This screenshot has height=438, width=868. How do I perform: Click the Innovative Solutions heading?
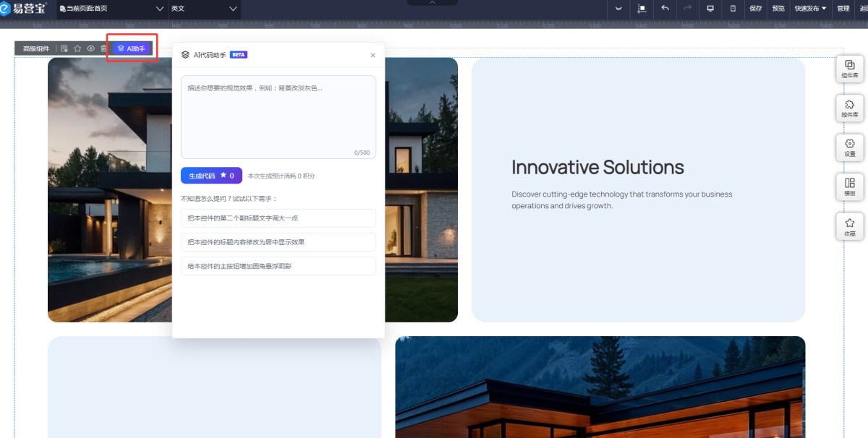[597, 167]
